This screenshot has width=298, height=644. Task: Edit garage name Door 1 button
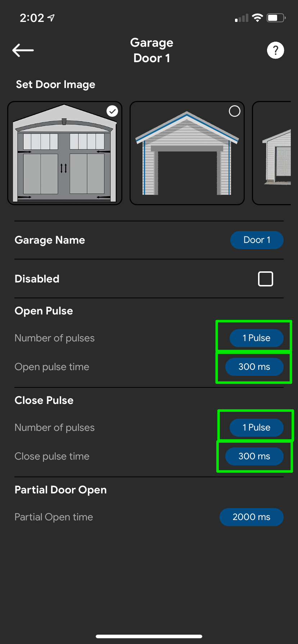click(257, 240)
